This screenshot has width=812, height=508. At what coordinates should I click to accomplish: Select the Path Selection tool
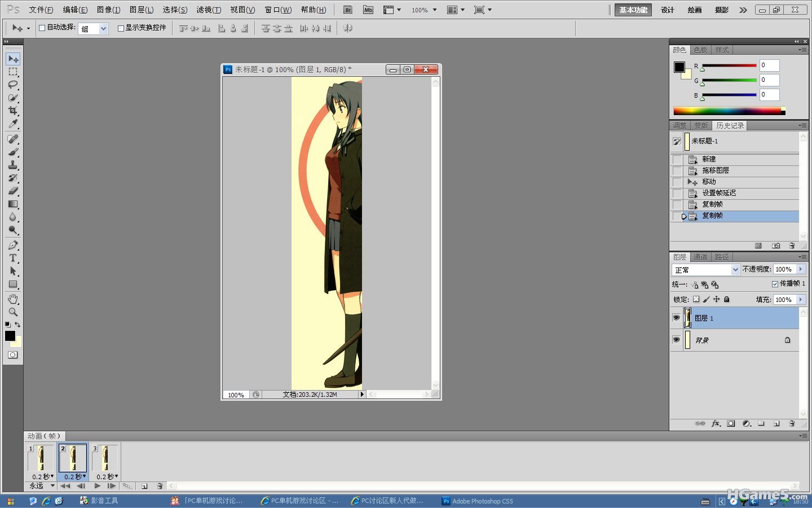[x=13, y=271]
